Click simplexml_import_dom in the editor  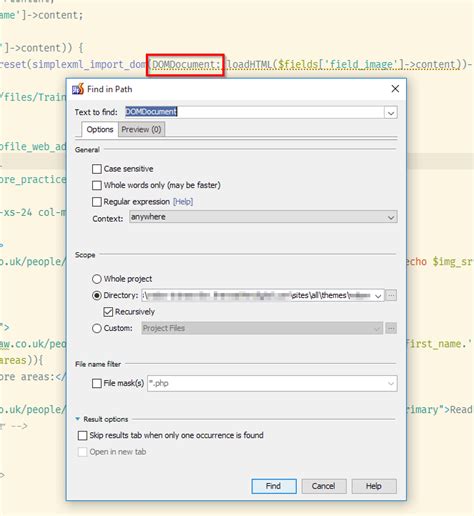[x=88, y=64]
